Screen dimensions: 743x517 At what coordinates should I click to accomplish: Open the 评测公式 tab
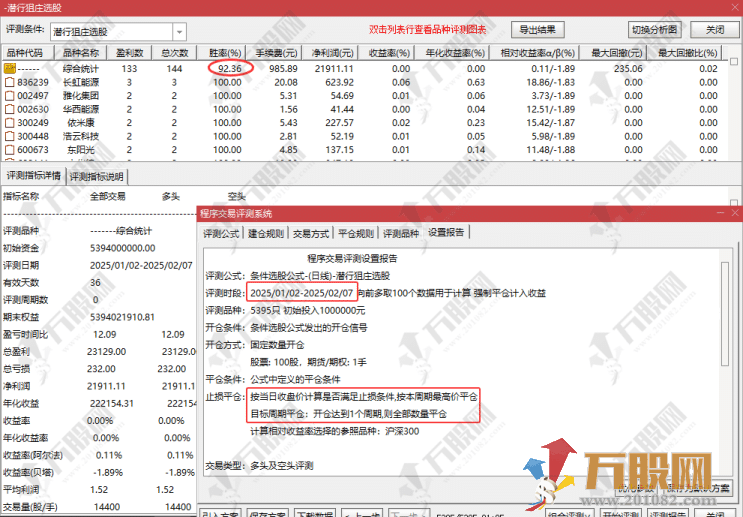221,233
